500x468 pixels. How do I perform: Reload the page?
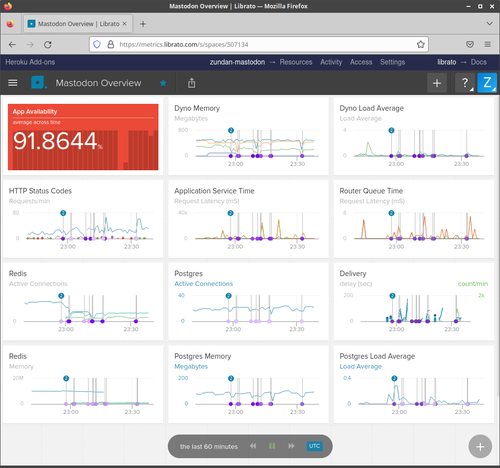pyautogui.click(x=48, y=45)
